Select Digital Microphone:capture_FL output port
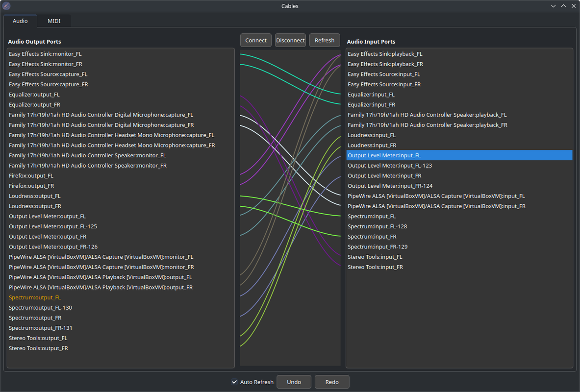Viewport: 580px width, 392px height. (121, 115)
